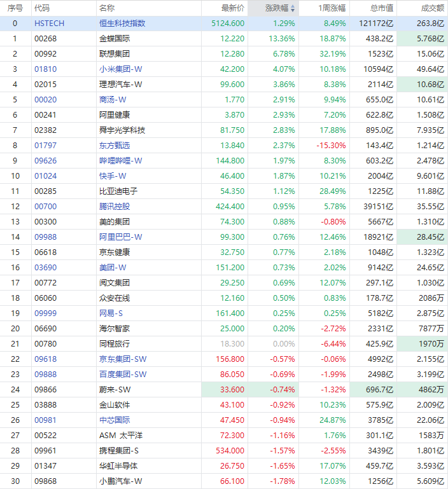Open stock code 00981 link
The image size is (448, 489).
tap(46, 420)
